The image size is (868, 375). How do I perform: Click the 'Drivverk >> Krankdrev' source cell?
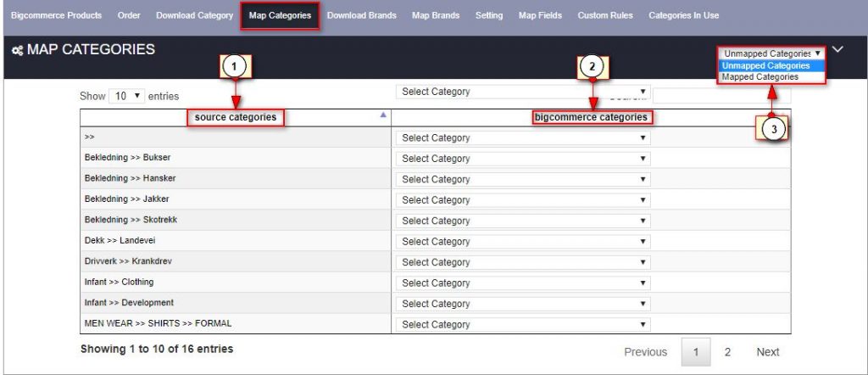(x=236, y=261)
